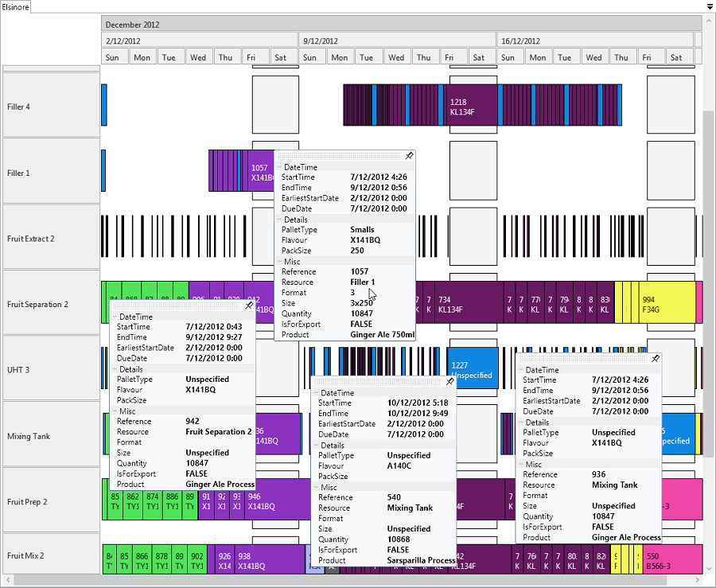The image size is (716, 588).
Task: Click the UHT 3 resource row header
Action: click(x=52, y=370)
